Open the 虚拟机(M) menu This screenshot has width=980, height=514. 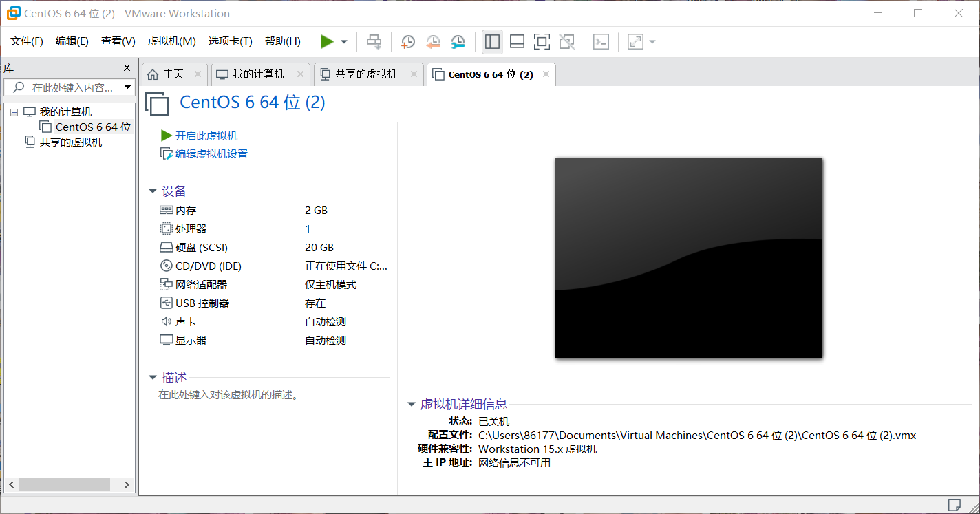pos(172,41)
